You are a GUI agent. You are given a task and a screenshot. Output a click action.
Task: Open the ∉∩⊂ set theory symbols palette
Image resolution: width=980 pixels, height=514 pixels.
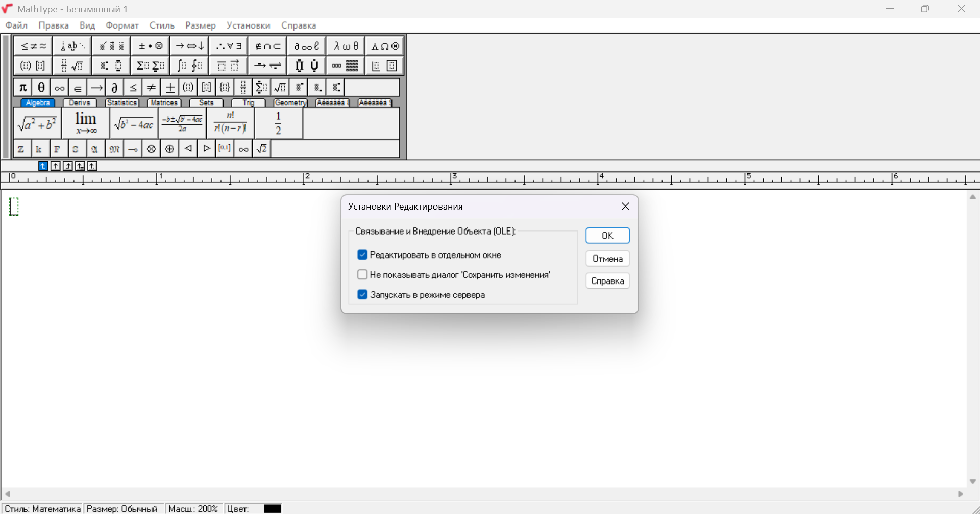point(268,46)
